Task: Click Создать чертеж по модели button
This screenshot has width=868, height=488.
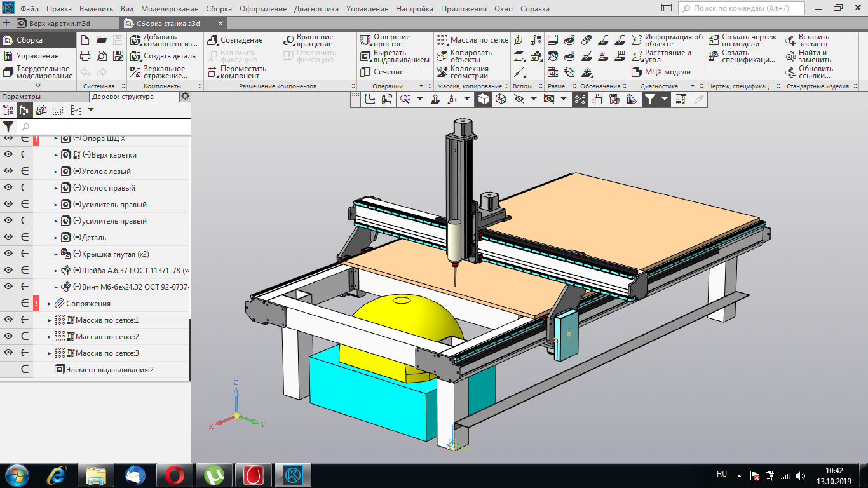Action: [742, 41]
